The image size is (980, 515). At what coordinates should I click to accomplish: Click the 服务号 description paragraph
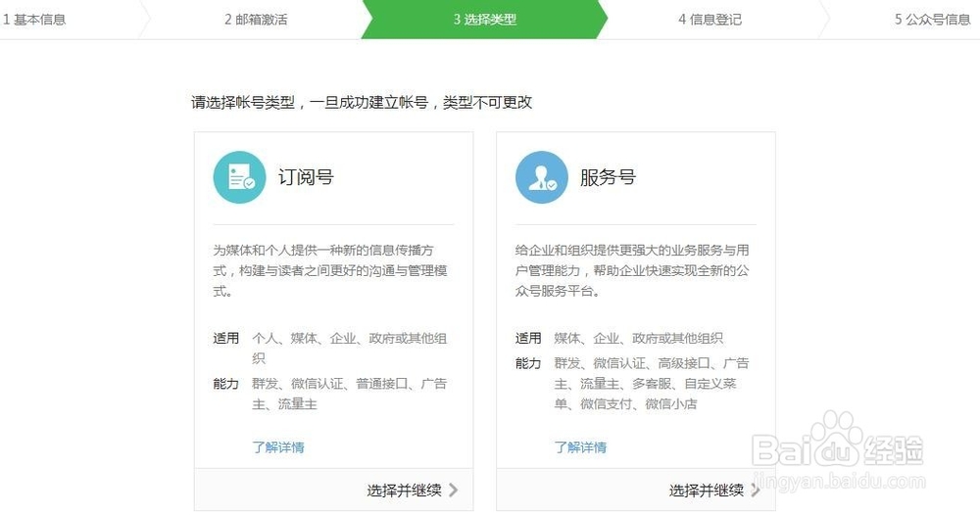click(632, 270)
